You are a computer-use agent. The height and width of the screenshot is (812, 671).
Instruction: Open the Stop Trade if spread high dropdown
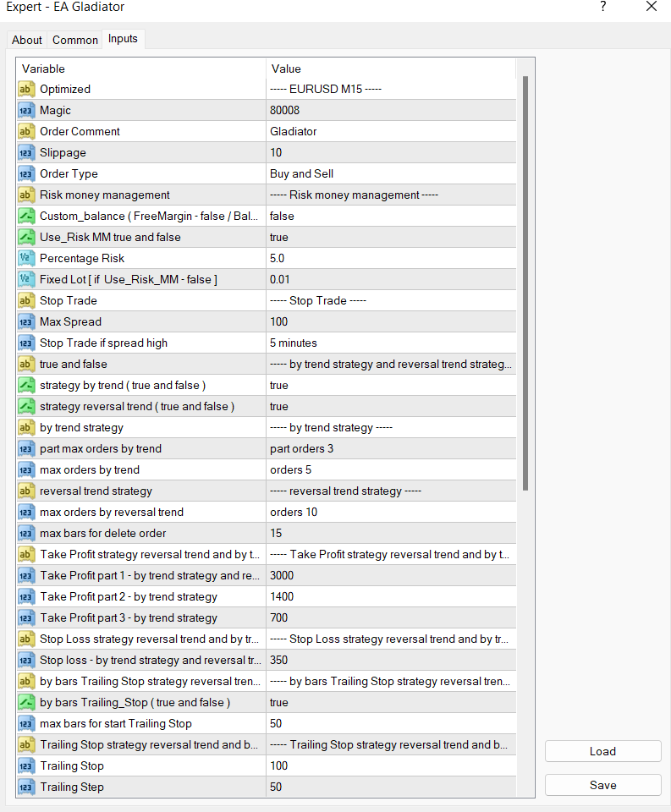(389, 343)
